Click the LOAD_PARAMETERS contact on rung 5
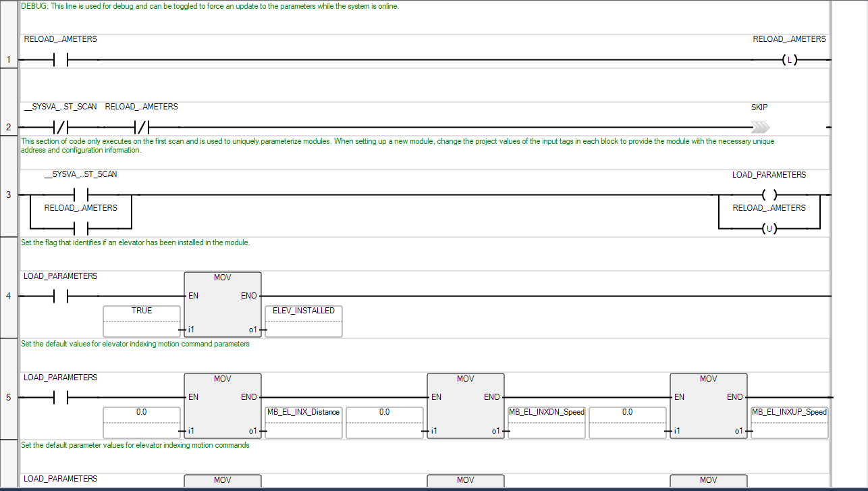Image resolution: width=868 pixels, height=491 pixels. (61, 398)
